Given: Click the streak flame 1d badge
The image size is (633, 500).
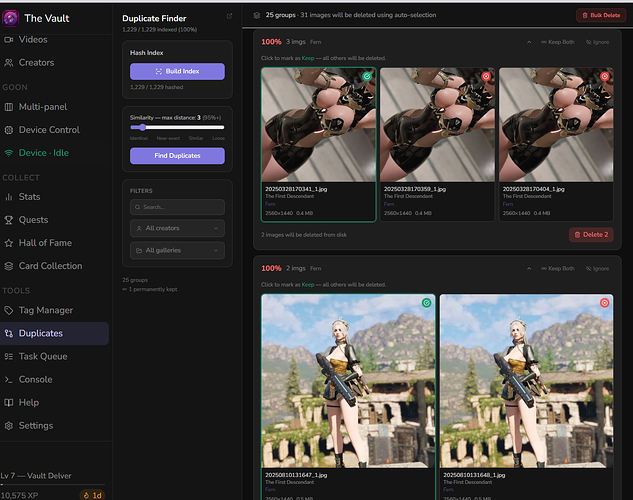Looking at the screenshot, I should [x=92, y=495].
